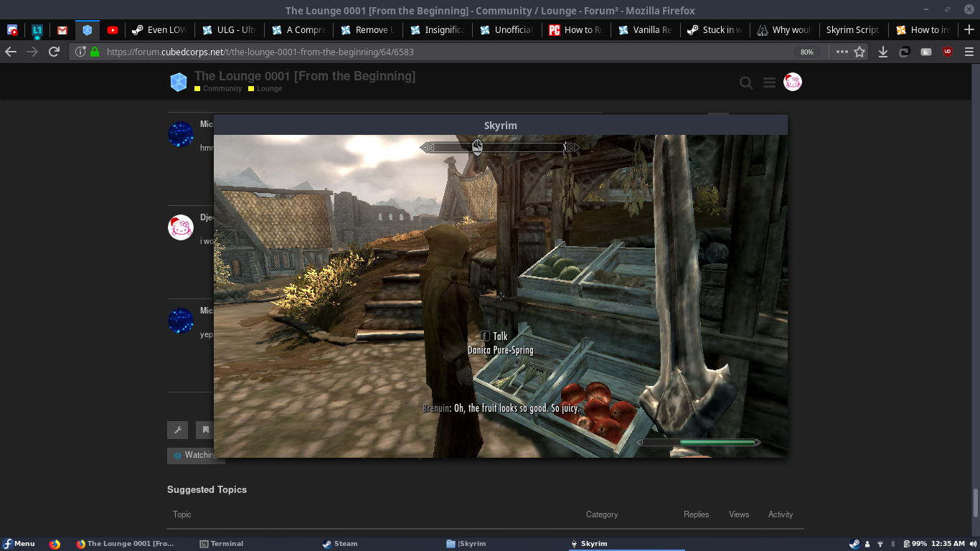Click the first post's blue starry avatar
Viewport: 980px width, 551px height.
pos(181,134)
